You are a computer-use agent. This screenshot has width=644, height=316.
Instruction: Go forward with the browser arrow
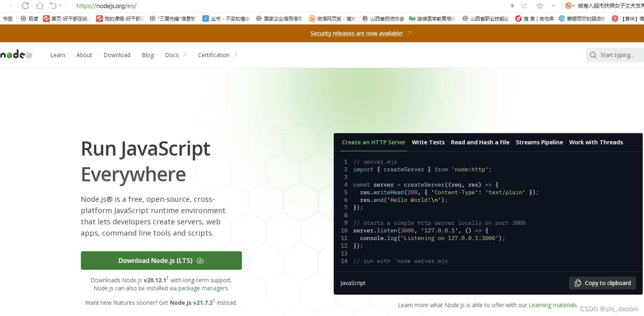(11, 6)
